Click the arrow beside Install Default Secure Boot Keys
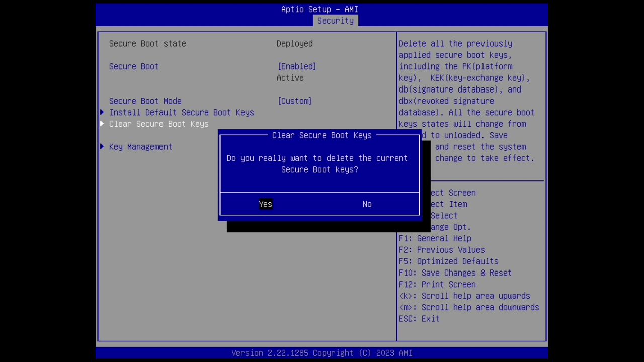Screen dimensions: 644x362 coord(102,112)
